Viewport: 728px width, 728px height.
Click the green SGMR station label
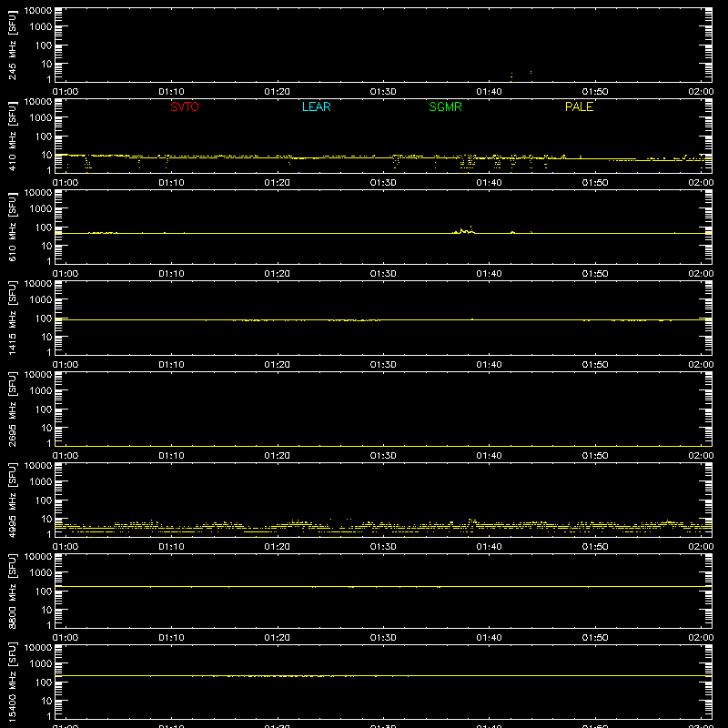coord(445,106)
